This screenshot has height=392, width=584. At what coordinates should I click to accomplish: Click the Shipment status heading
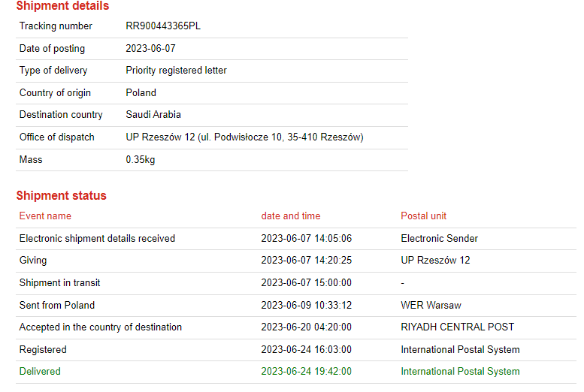pos(62,196)
